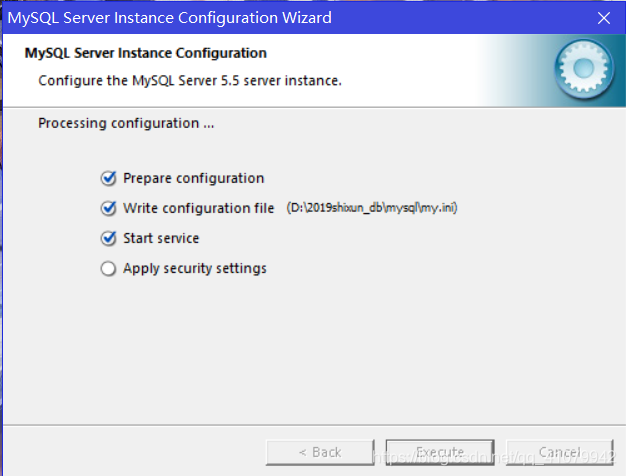Image resolution: width=626 pixels, height=476 pixels.
Task: Click the 'Processing configuration ...' status text
Action: 126,123
